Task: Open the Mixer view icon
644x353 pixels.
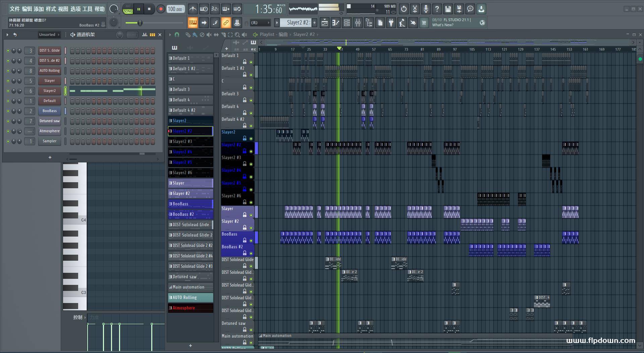Action: point(358,23)
